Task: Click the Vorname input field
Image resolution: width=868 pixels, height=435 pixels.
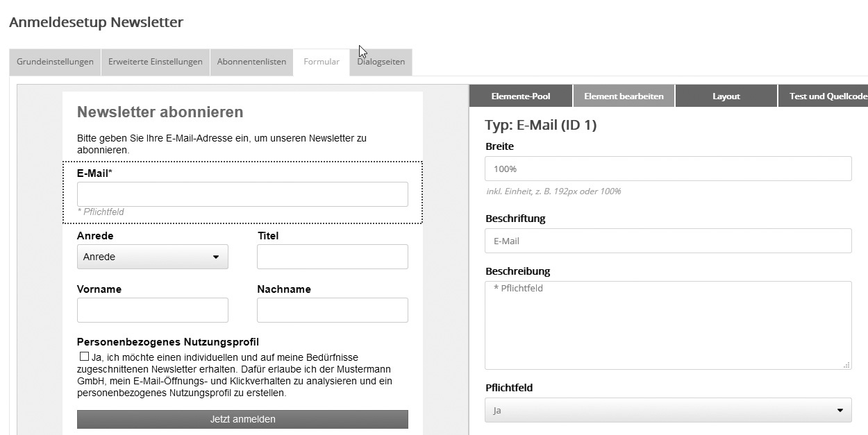Action: 152,310
